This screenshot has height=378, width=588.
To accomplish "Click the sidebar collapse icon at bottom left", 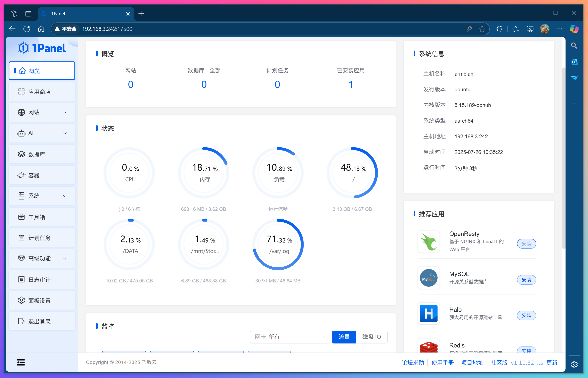I will pos(21,362).
